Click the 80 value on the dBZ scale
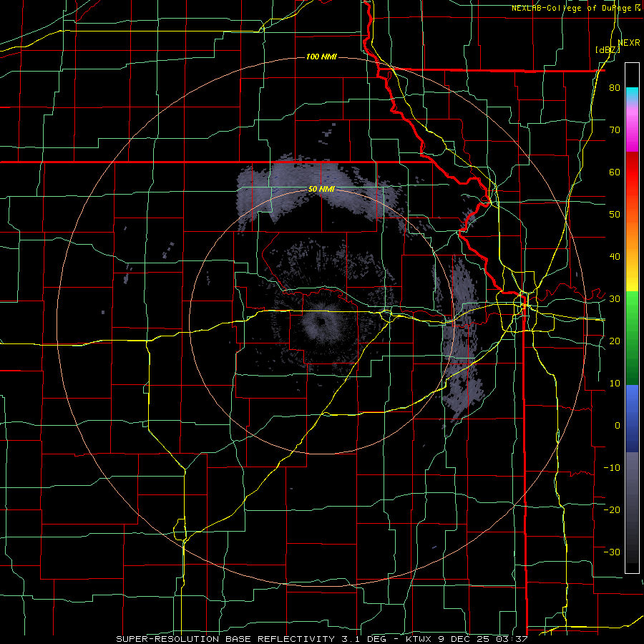644x644 pixels. pos(615,88)
